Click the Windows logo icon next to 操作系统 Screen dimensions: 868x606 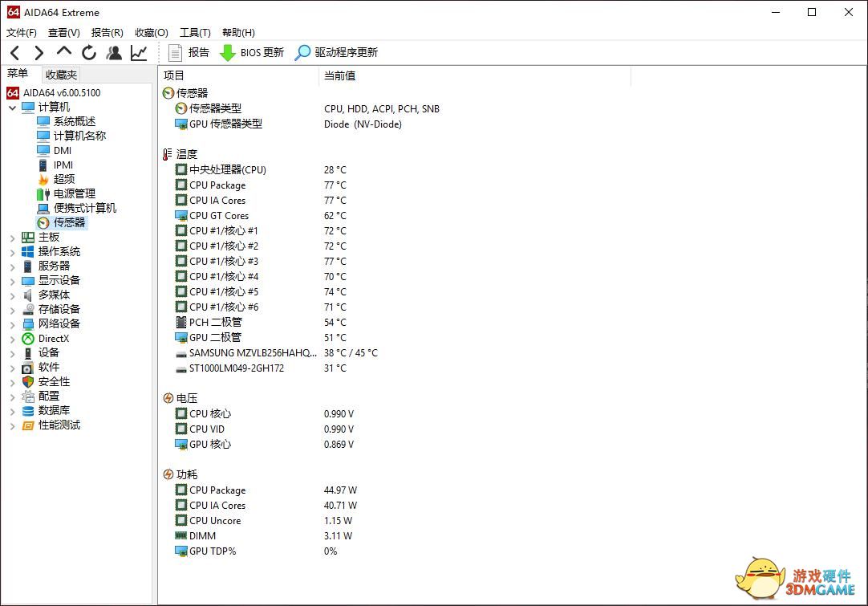pyautogui.click(x=28, y=251)
